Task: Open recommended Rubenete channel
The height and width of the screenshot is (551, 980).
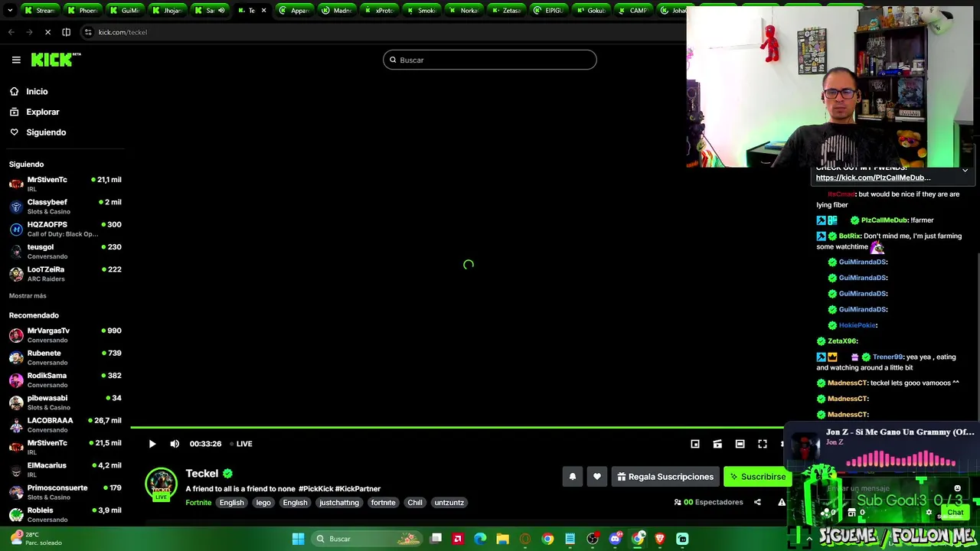Action: click(x=65, y=357)
